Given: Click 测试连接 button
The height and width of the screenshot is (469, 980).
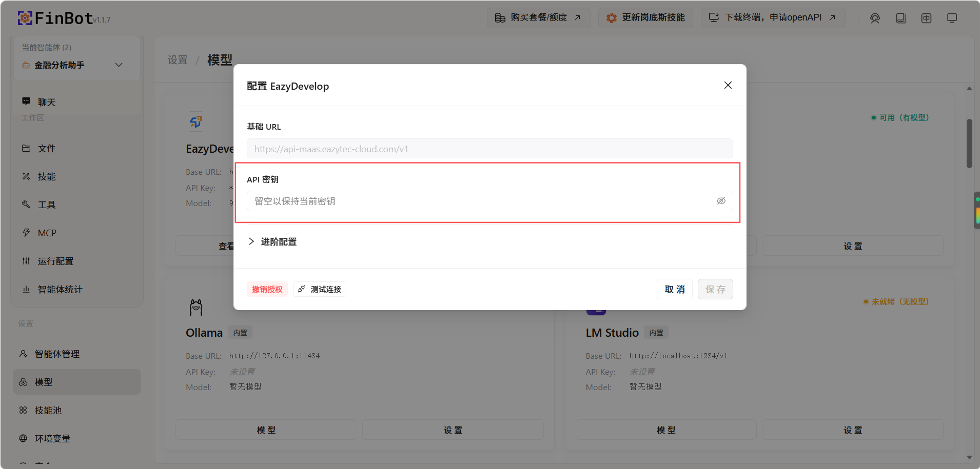Looking at the screenshot, I should click(320, 289).
